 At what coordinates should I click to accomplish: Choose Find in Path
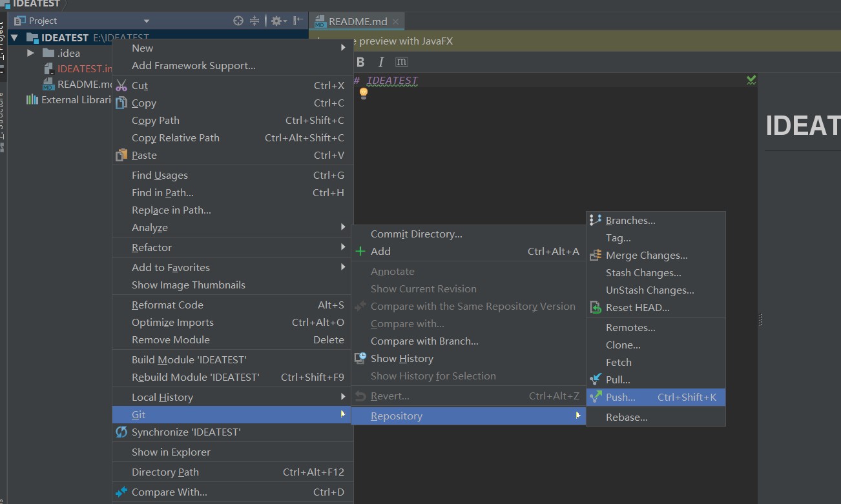233,192
